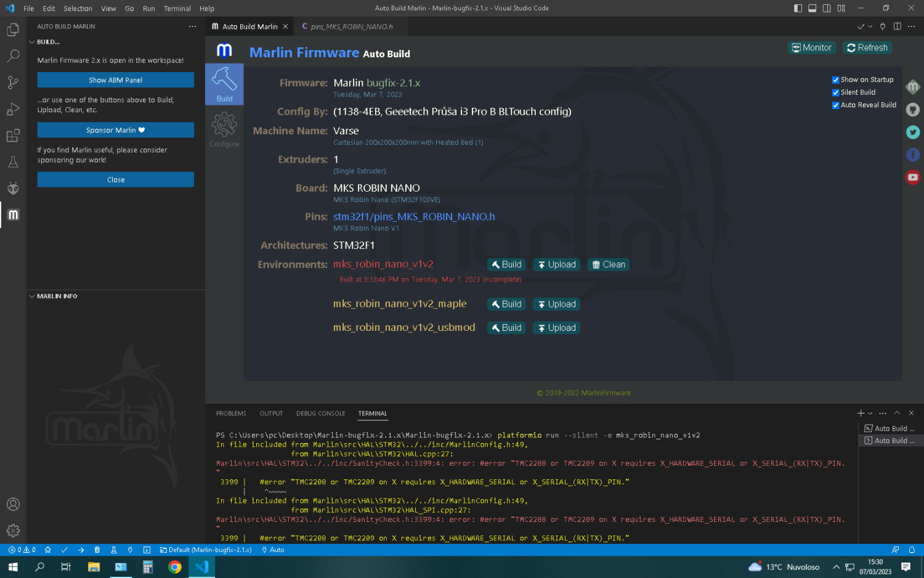This screenshot has height=578, width=924.
Task: Open the Twitter link icon
Action: tap(913, 132)
